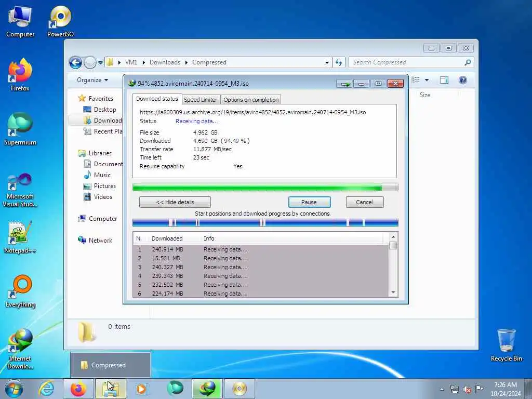Viewport: 532px width, 399px height.
Task: Expand the Downloads breadcrumb arrow
Action: pyautogui.click(x=187, y=62)
